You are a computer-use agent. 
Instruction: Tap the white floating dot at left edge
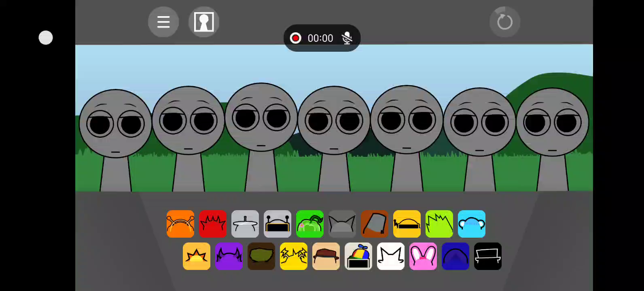click(46, 38)
